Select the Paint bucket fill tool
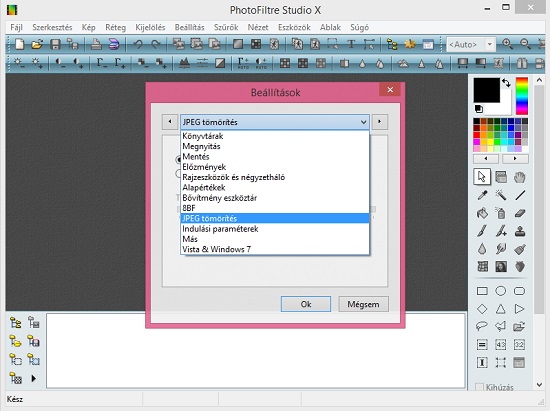This screenshot has height=411, width=550. click(x=482, y=213)
